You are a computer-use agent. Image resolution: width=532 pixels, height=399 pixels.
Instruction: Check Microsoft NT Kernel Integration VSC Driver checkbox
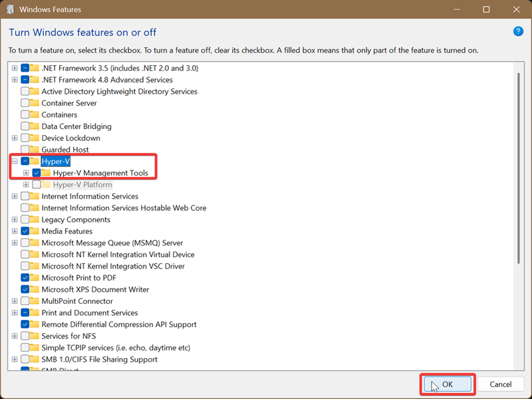(25, 265)
